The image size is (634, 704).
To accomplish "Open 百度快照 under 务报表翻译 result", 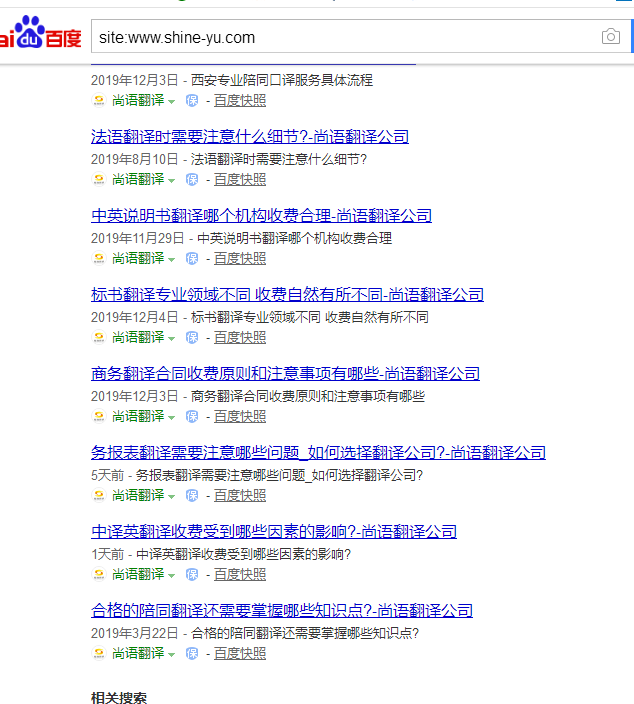I will pos(240,496).
